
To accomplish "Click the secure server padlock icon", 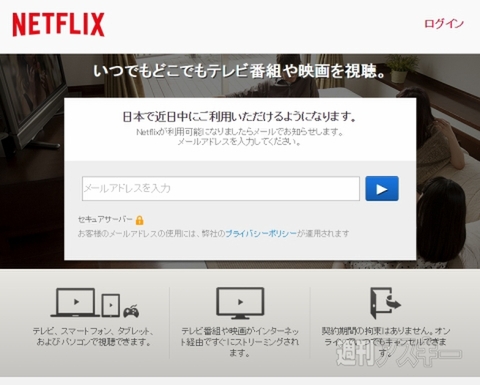I will point(140,220).
